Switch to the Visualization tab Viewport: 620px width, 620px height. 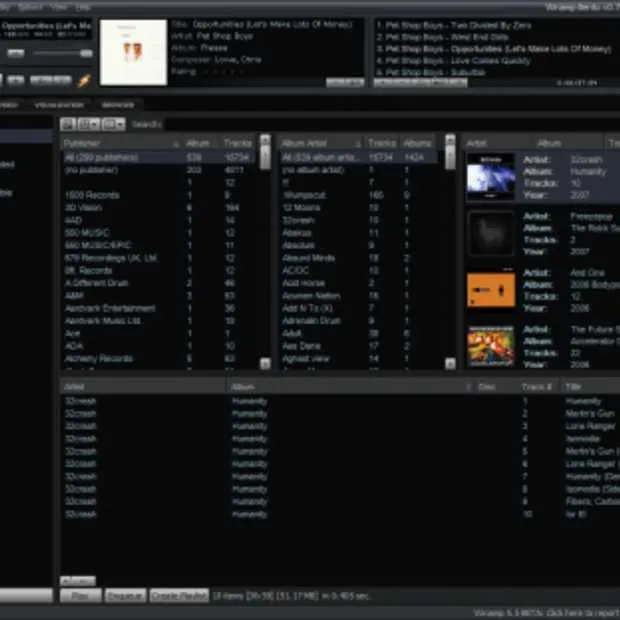pyautogui.click(x=59, y=105)
